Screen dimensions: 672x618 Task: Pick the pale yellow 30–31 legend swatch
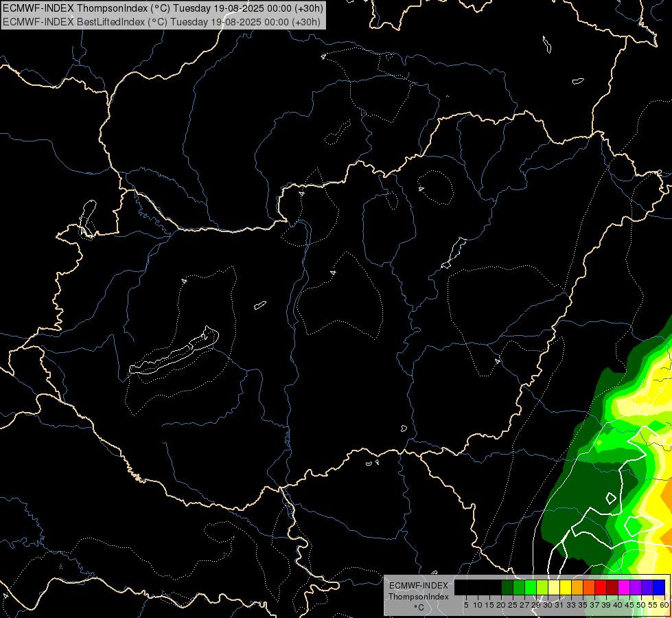pos(554,588)
